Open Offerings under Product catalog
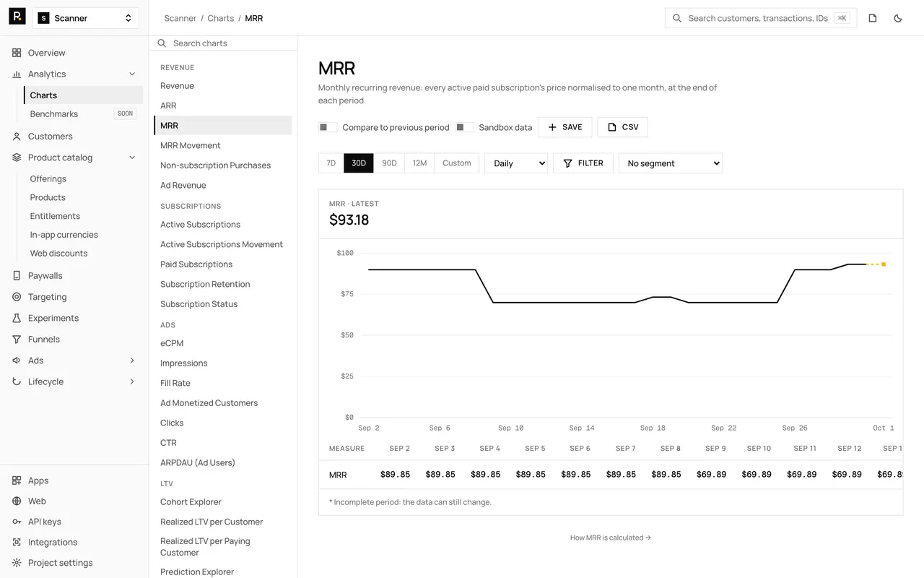The image size is (924, 578). [84, 179]
